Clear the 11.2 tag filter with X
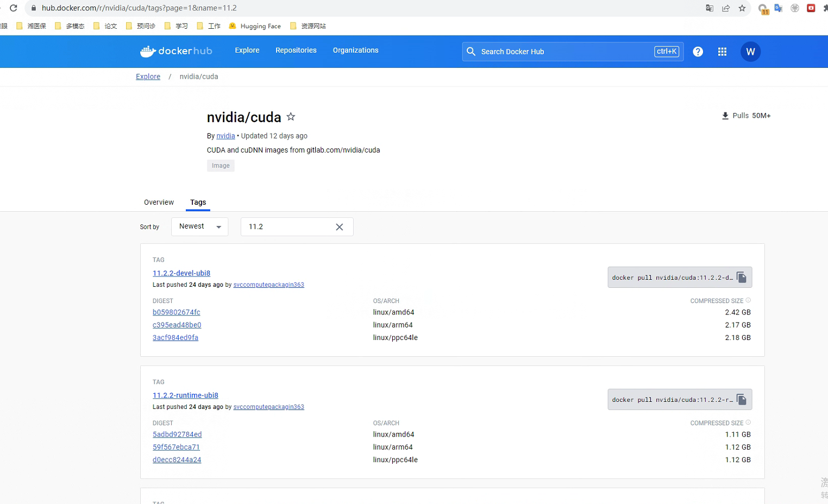The image size is (828, 504). click(340, 227)
